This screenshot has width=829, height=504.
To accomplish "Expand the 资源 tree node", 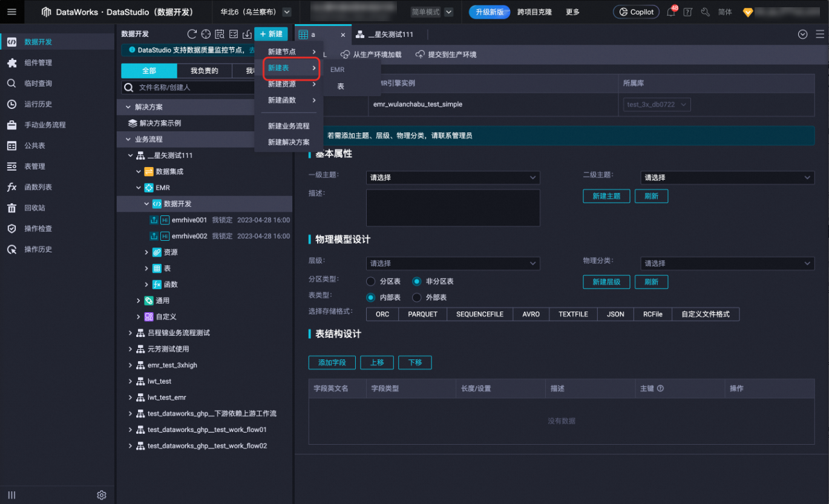I will tap(146, 252).
